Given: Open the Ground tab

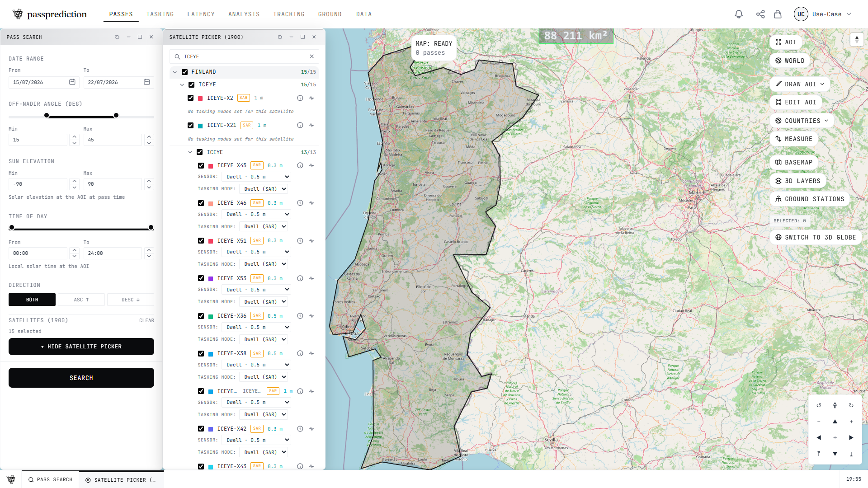Looking at the screenshot, I should 330,14.
